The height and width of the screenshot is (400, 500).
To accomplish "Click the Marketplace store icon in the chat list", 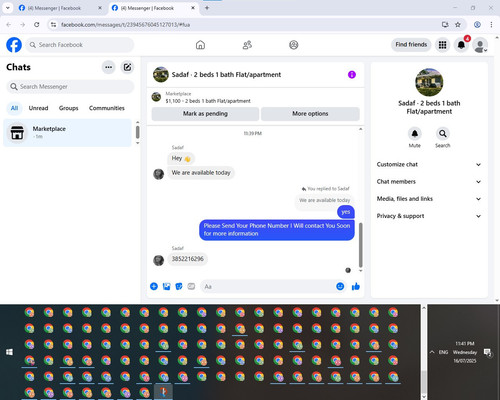I will (17, 132).
